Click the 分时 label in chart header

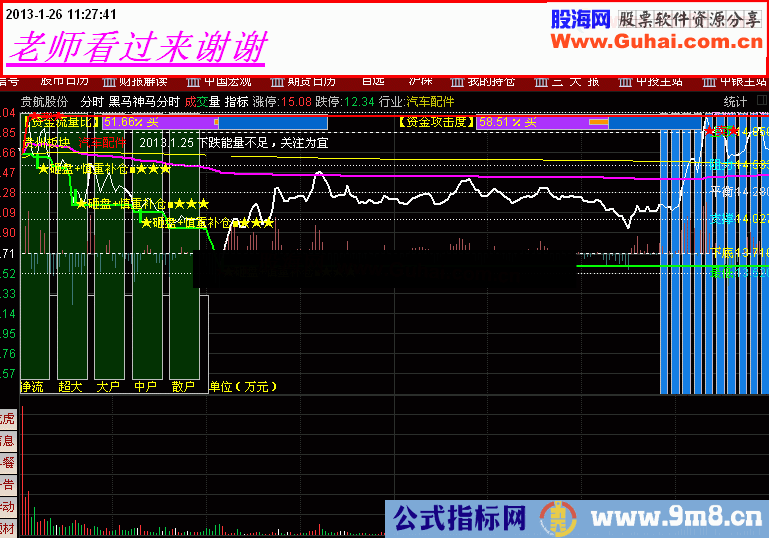coord(92,102)
